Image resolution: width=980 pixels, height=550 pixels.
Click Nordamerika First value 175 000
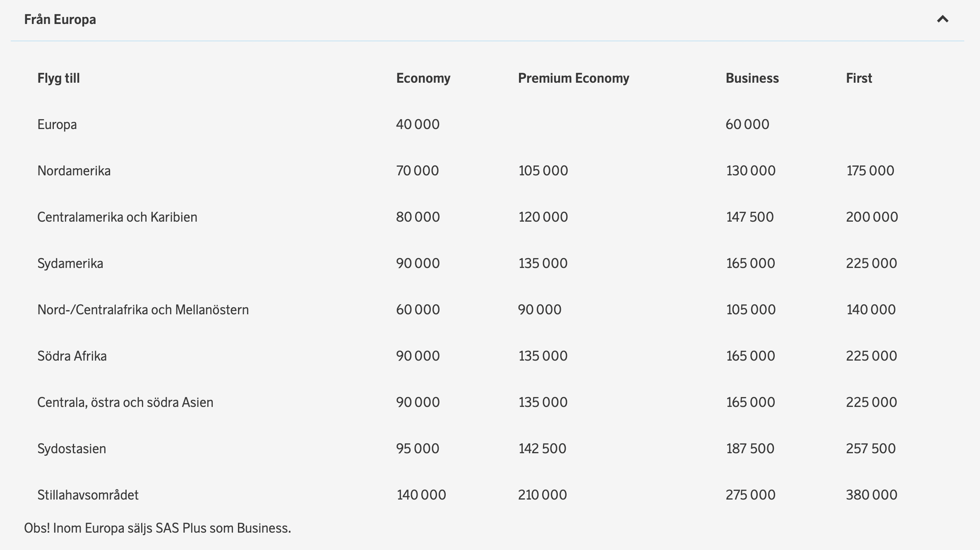pyautogui.click(x=870, y=171)
